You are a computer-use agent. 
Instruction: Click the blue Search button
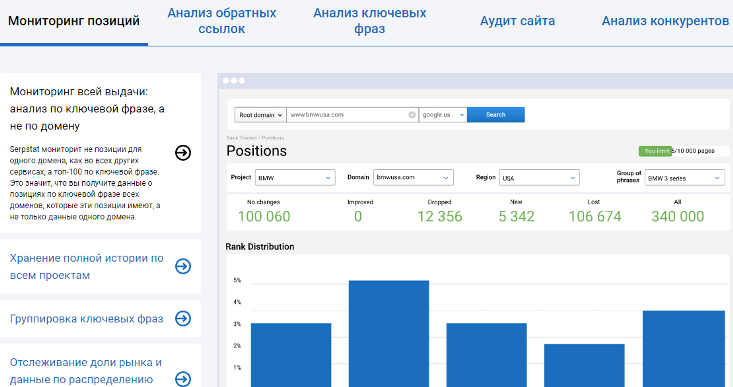click(x=496, y=115)
